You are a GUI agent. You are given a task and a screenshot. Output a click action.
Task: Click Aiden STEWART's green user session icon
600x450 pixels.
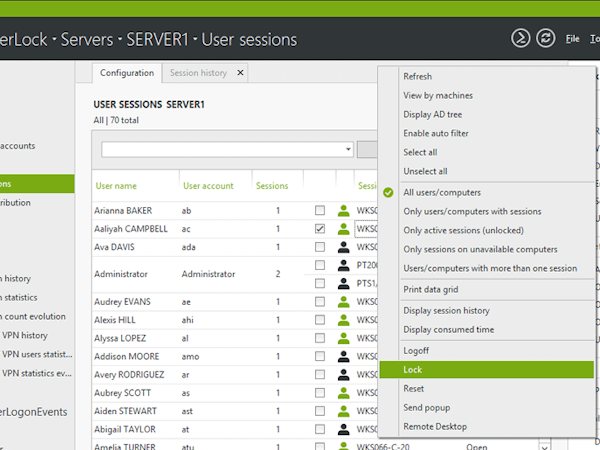pos(343,411)
